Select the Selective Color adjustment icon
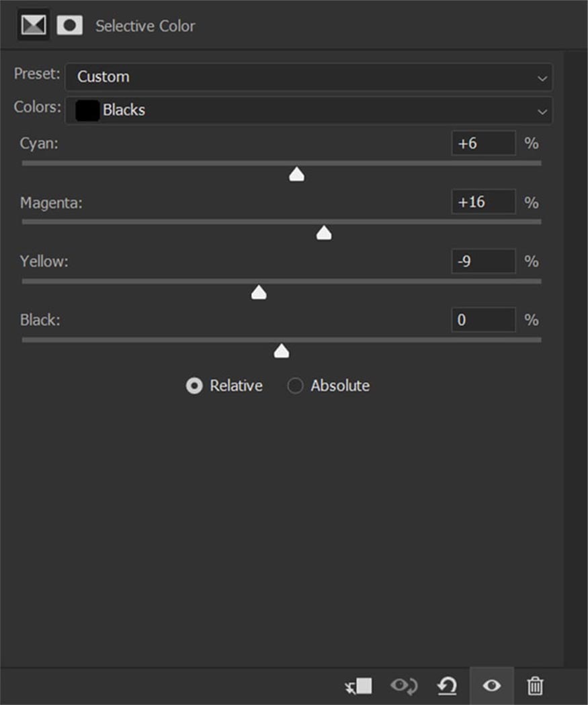Image resolution: width=588 pixels, height=705 pixels. (34, 25)
